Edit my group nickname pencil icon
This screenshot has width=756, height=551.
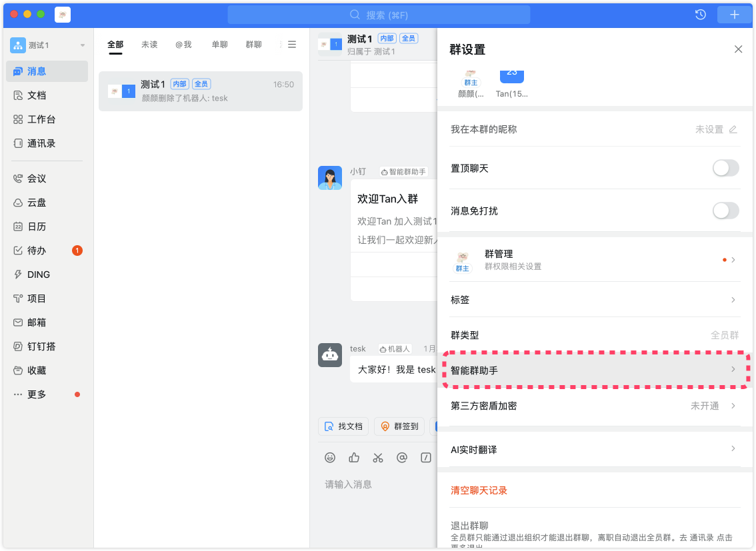733,129
